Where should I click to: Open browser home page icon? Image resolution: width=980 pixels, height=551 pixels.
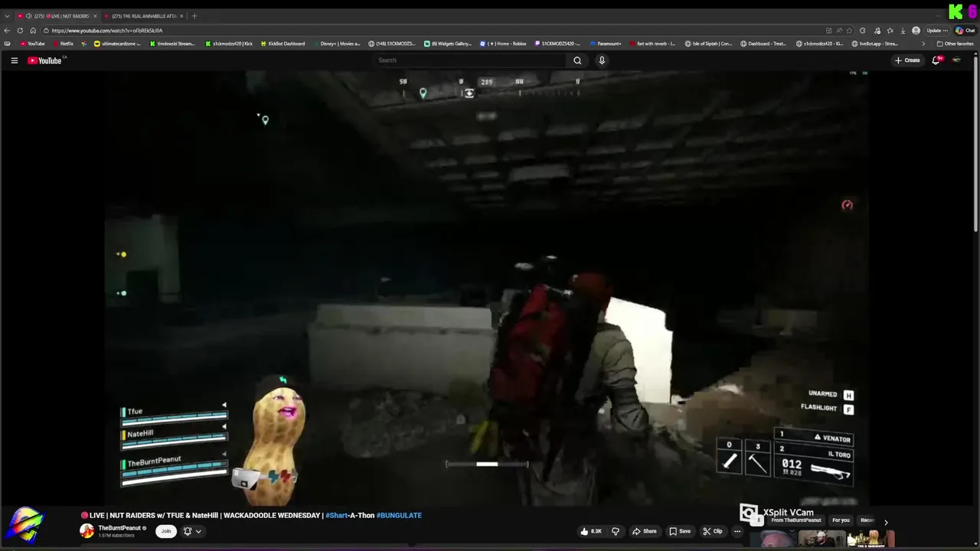pos(32,31)
